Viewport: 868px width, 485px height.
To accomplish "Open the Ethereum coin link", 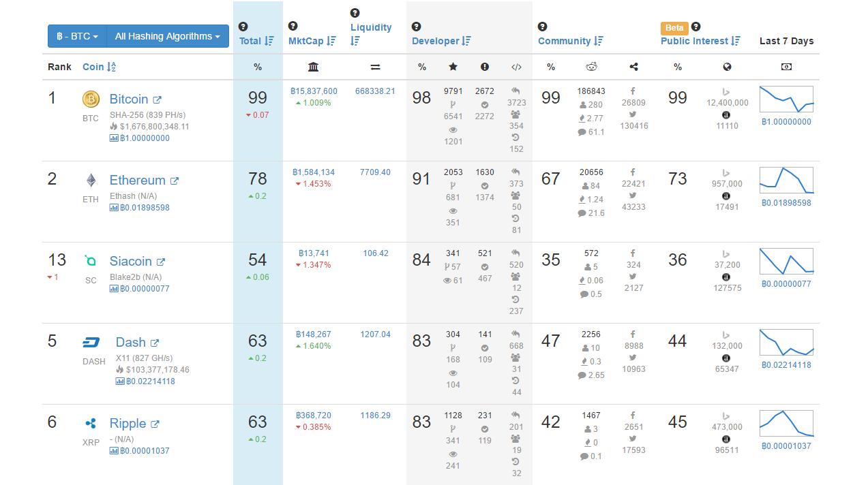I will 138,180.
